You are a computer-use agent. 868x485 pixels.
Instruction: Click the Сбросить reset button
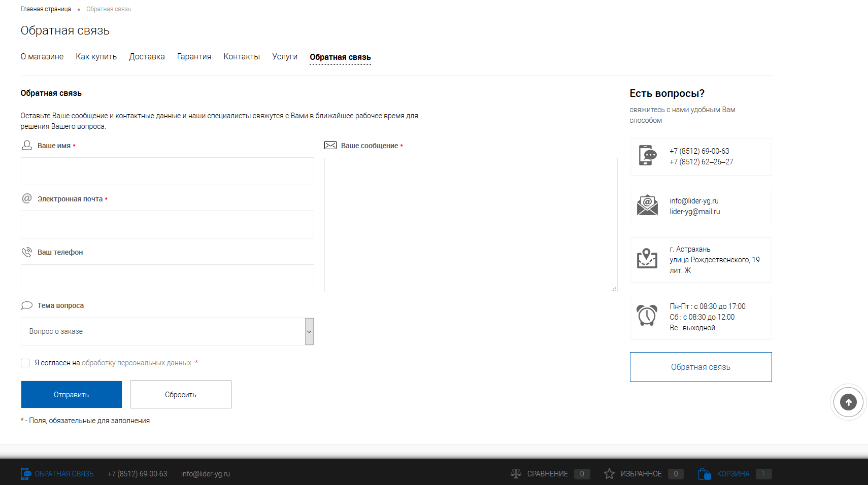click(x=181, y=394)
